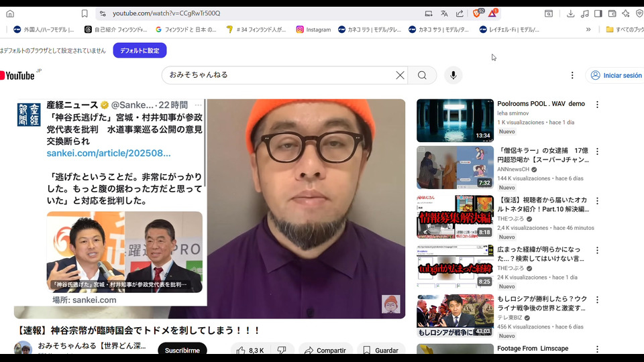The width and height of the screenshot is (644, 362).
Task: Go to YouTube home via the logo
Action: coord(19,75)
